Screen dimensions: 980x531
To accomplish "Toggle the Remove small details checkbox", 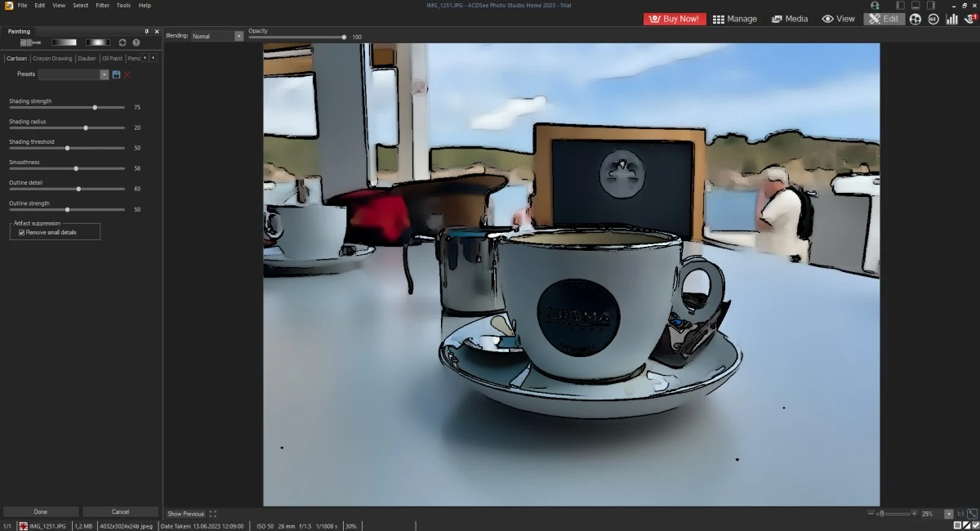I will pyautogui.click(x=22, y=233).
